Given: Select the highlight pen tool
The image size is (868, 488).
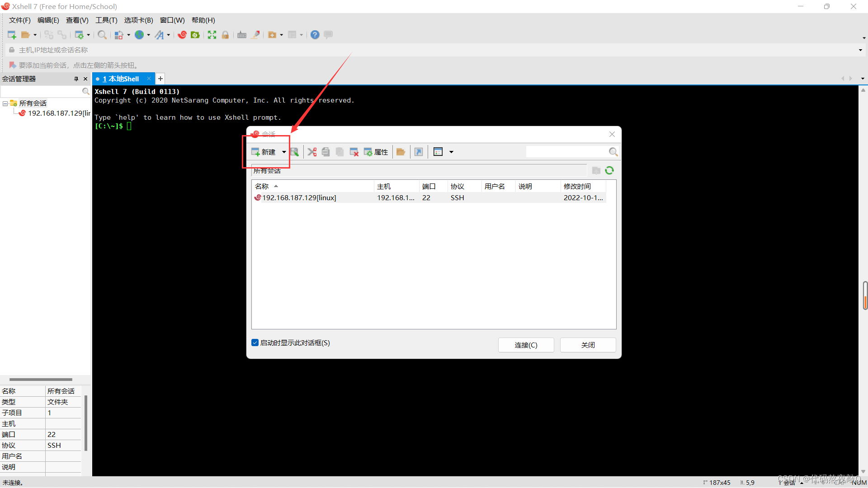Looking at the screenshot, I should [x=255, y=35].
